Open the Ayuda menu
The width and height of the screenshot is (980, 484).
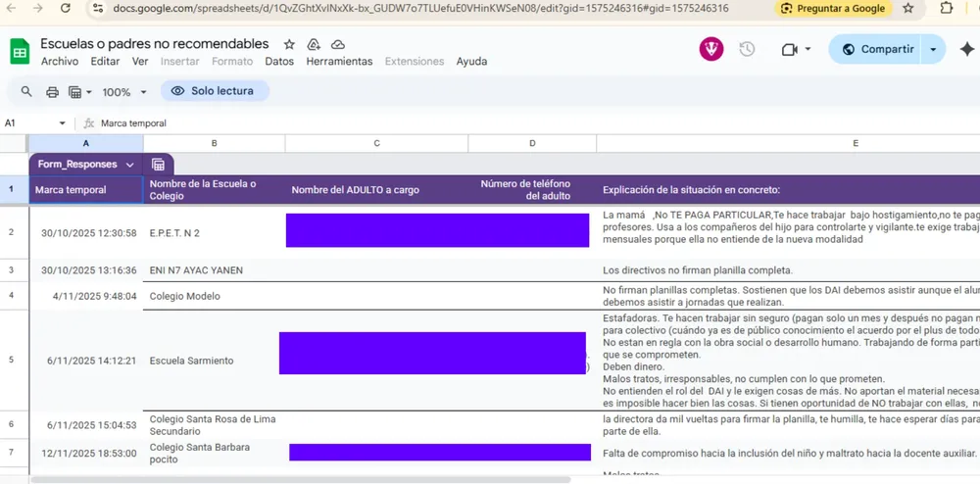[472, 61]
